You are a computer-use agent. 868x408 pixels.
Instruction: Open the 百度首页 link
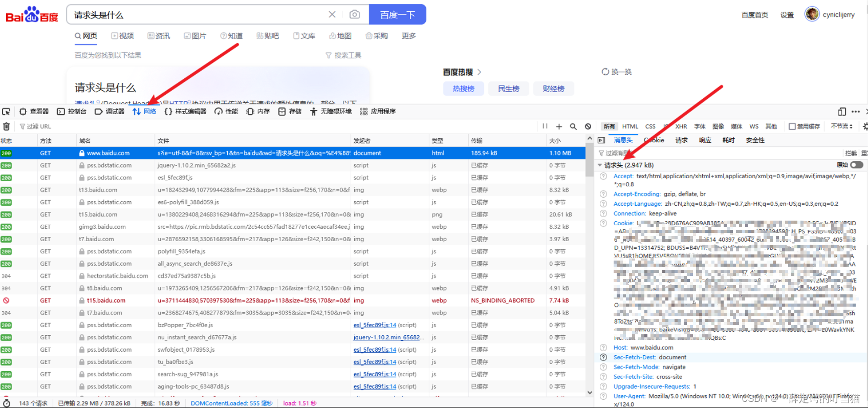click(755, 15)
